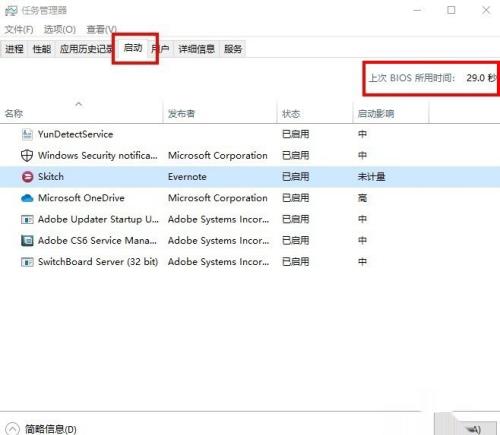The width and height of the screenshot is (500, 435).
Task: Select the SwitchBoard Server (32 bit) name
Action: pyautogui.click(x=98, y=262)
